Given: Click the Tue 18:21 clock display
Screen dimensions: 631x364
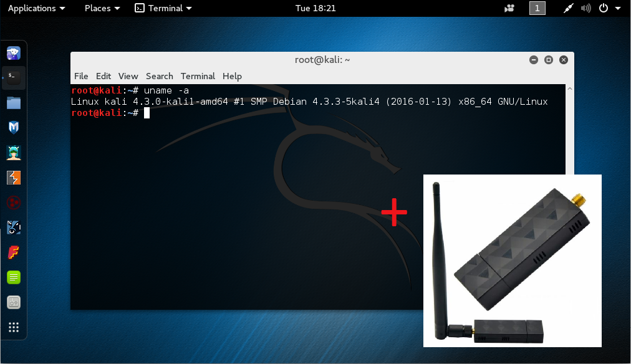Looking at the screenshot, I should click(x=315, y=8).
